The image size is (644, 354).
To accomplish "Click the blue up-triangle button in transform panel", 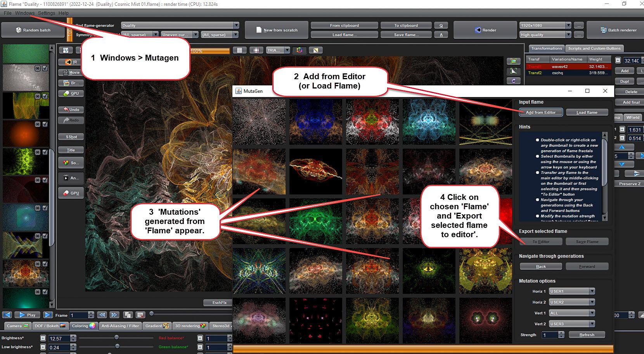I will (x=622, y=147).
